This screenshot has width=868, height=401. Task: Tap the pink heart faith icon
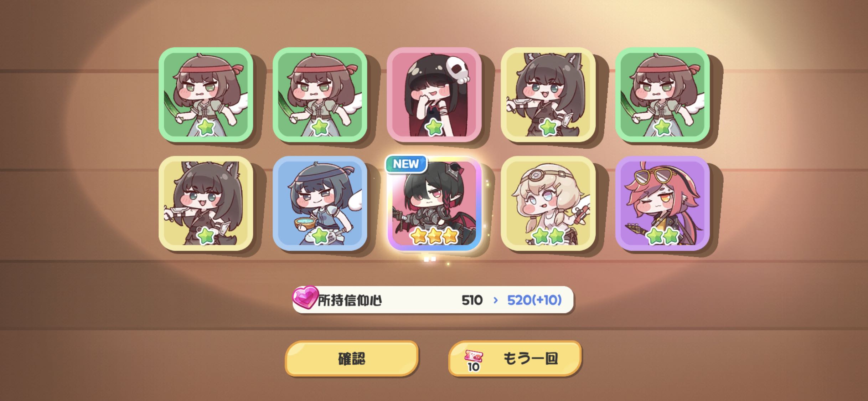click(x=305, y=297)
